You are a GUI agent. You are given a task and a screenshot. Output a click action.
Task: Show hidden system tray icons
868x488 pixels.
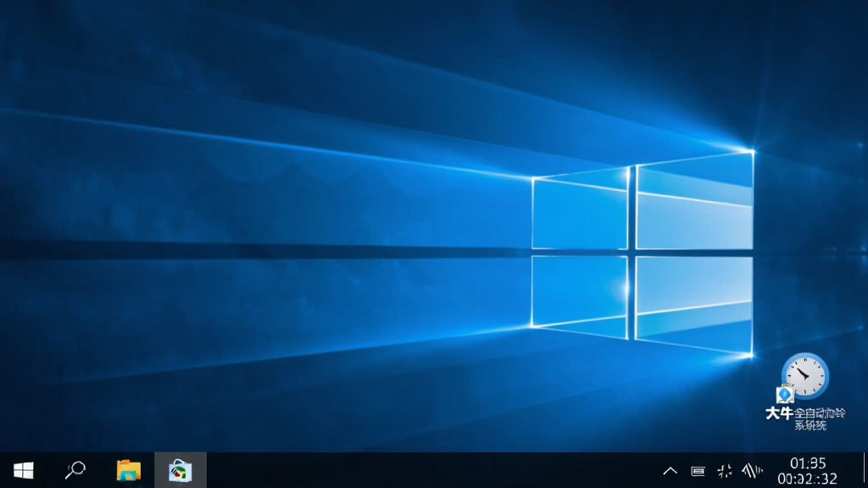pyautogui.click(x=670, y=471)
